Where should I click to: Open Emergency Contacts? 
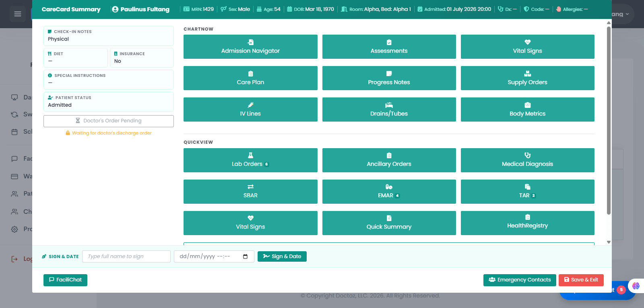pos(520,280)
